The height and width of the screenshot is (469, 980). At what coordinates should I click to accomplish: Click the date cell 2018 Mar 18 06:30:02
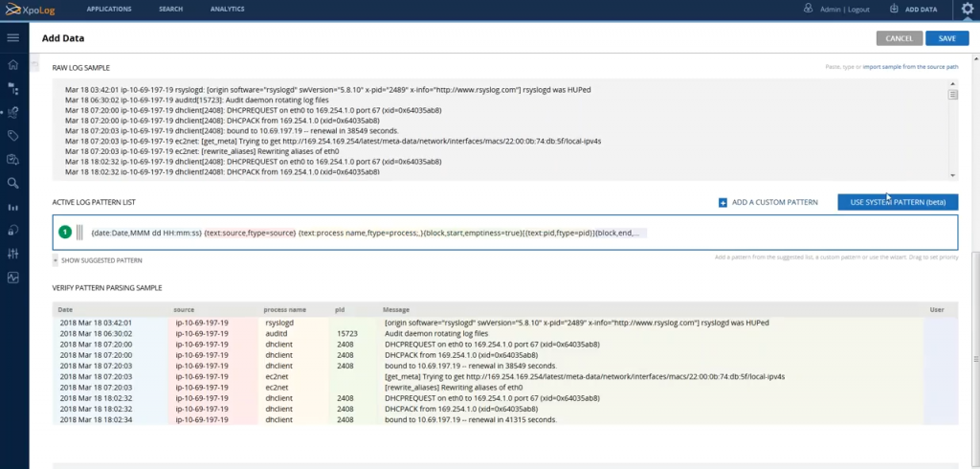point(96,333)
